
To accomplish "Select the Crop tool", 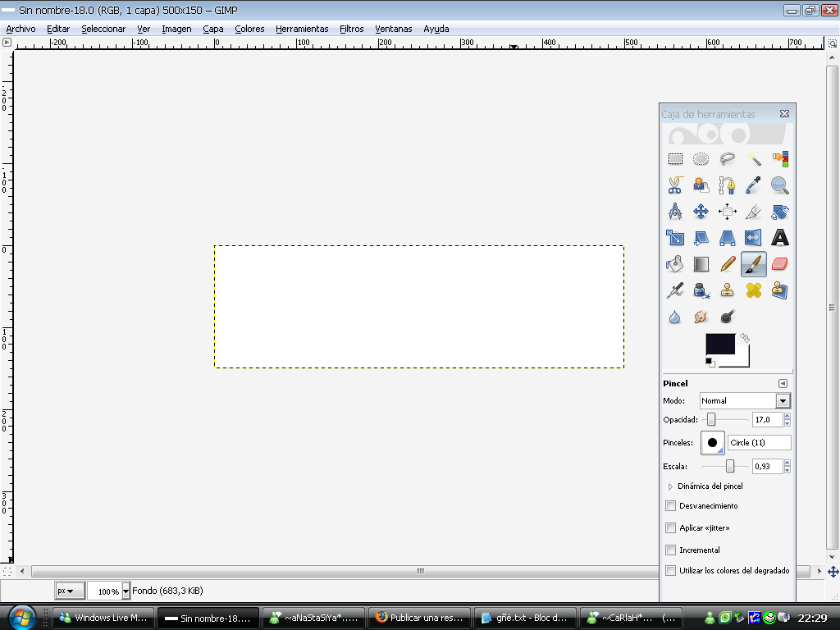I will point(754,212).
